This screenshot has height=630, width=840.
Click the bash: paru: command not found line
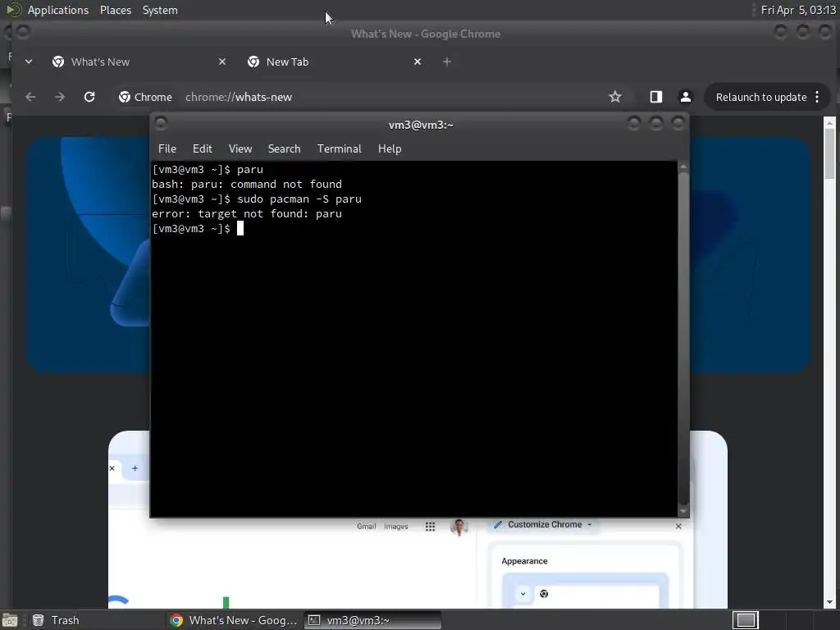click(247, 185)
